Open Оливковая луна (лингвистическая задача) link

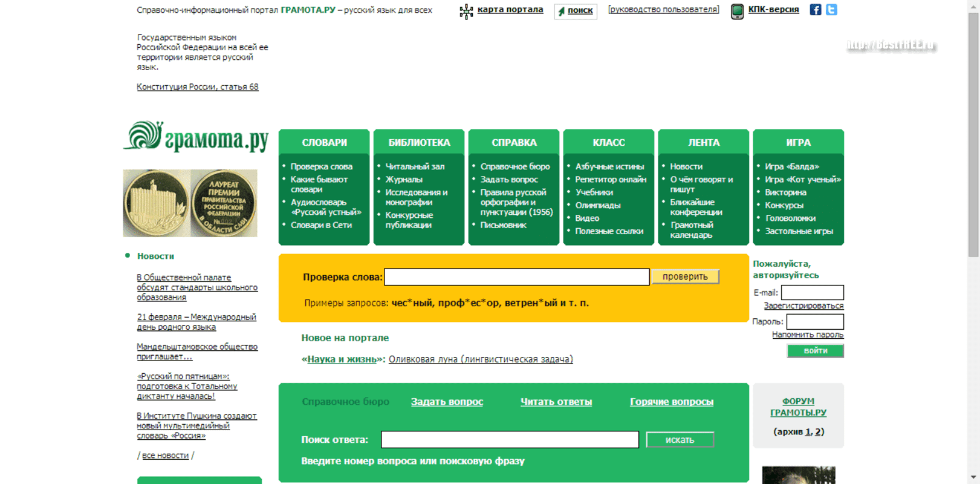coord(481,359)
